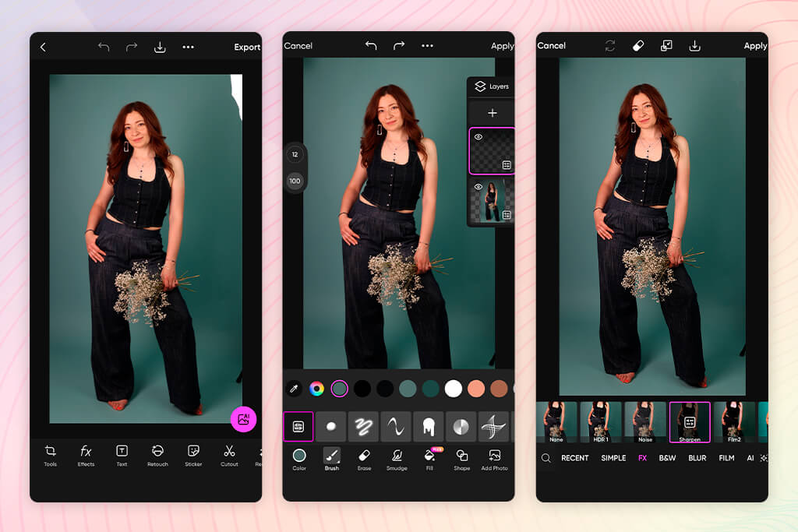Open the fx Effects panel
Image resolution: width=798 pixels, height=532 pixels.
click(x=86, y=455)
